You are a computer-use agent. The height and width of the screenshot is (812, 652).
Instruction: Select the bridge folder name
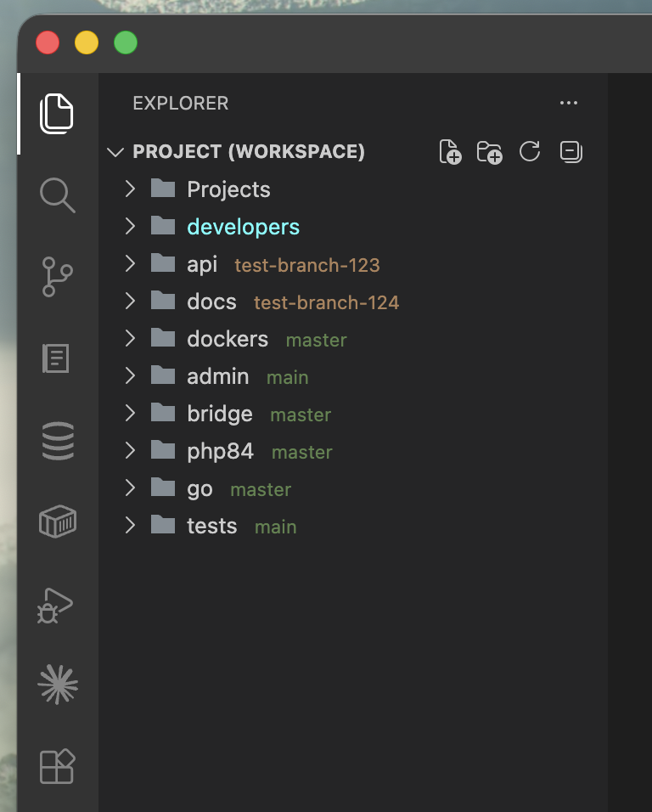click(x=220, y=414)
